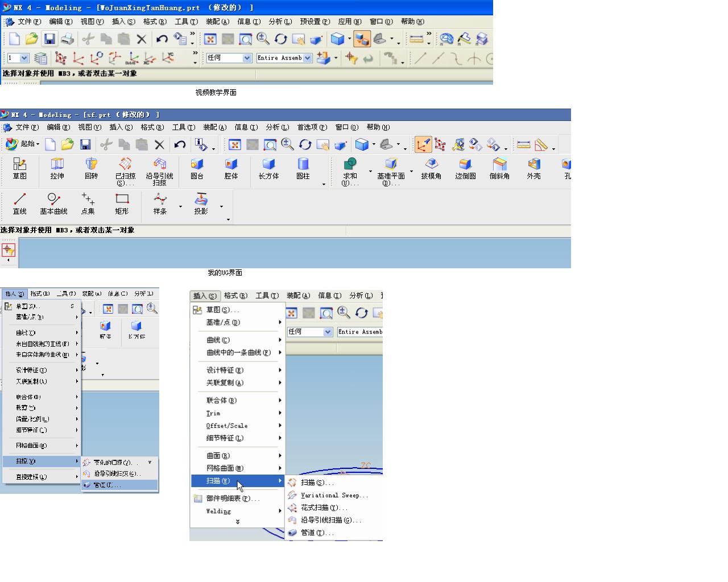Open 格式(R) menu in the sf.prt window
Image resolution: width=728 pixels, height=582 pixels.
click(152, 127)
